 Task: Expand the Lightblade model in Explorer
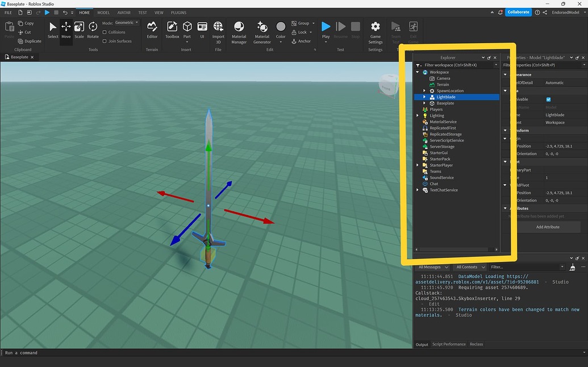point(423,97)
